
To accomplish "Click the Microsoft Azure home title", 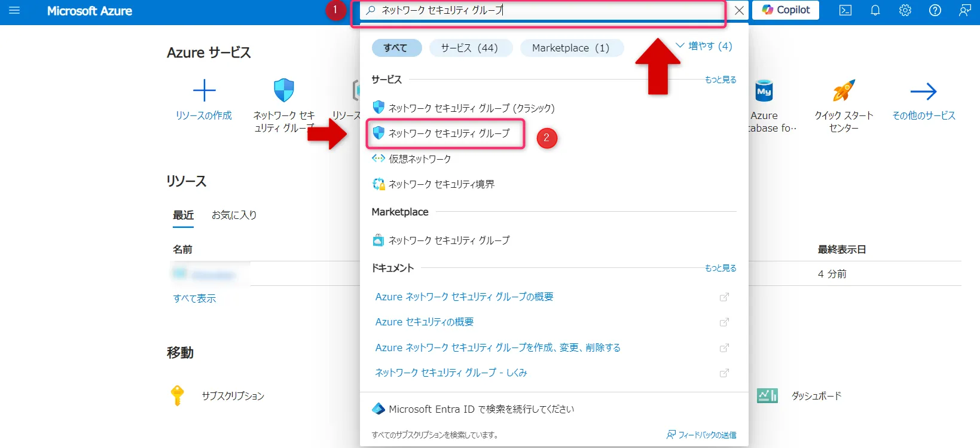I will (90, 11).
